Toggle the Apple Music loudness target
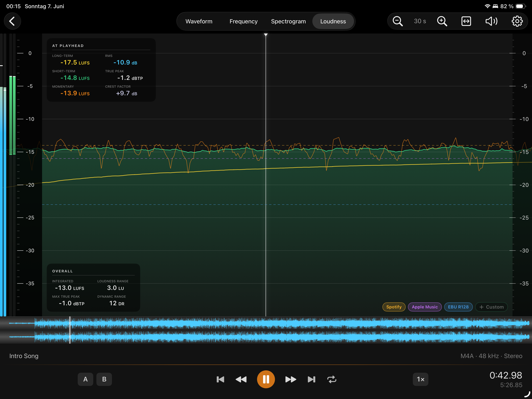 coord(425,307)
